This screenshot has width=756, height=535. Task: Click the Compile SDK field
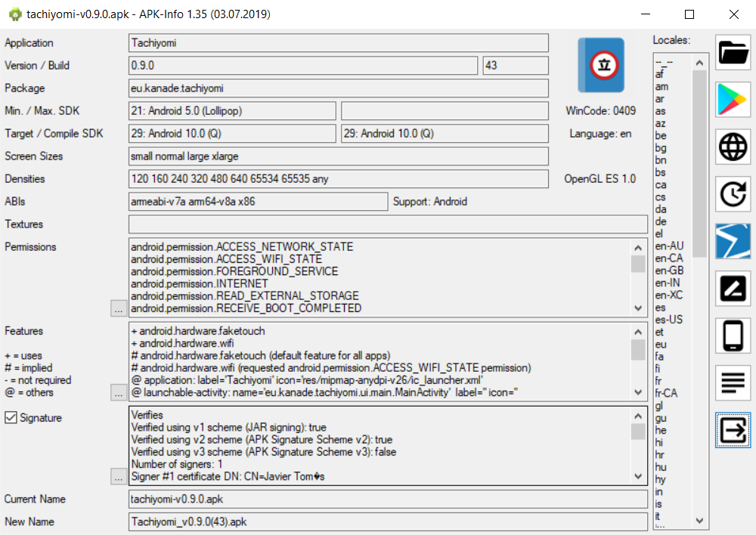[445, 134]
